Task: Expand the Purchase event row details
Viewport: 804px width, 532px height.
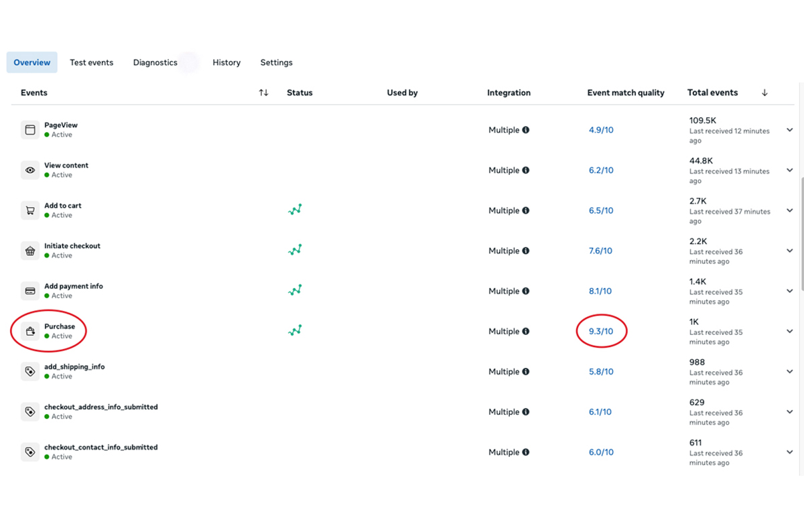Action: pyautogui.click(x=789, y=331)
